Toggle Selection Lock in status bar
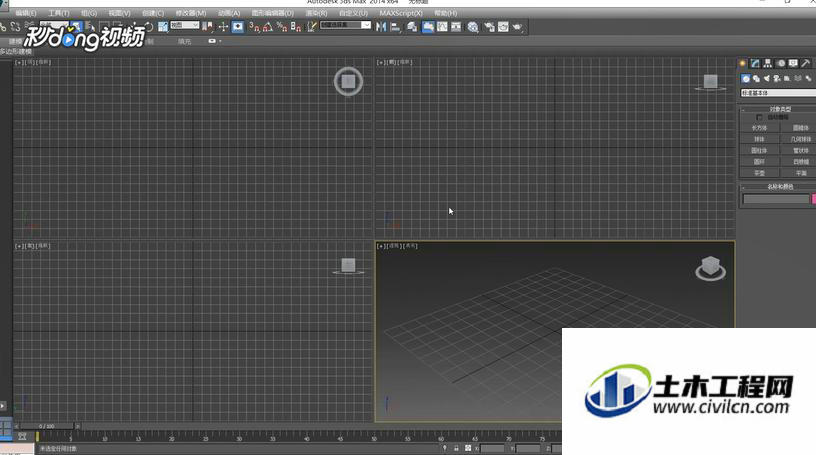Image resolution: width=816 pixels, height=455 pixels. 456,448
